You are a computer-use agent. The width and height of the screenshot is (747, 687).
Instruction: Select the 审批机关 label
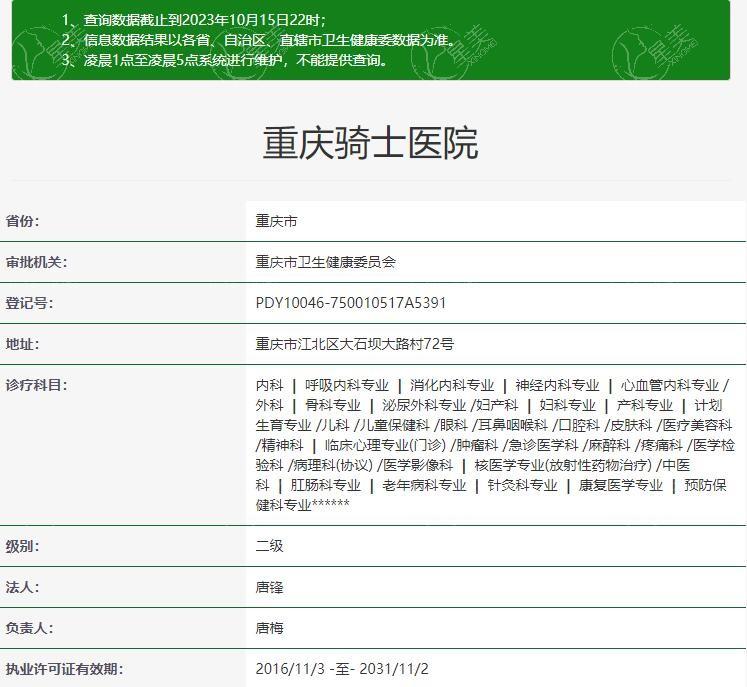[36, 262]
